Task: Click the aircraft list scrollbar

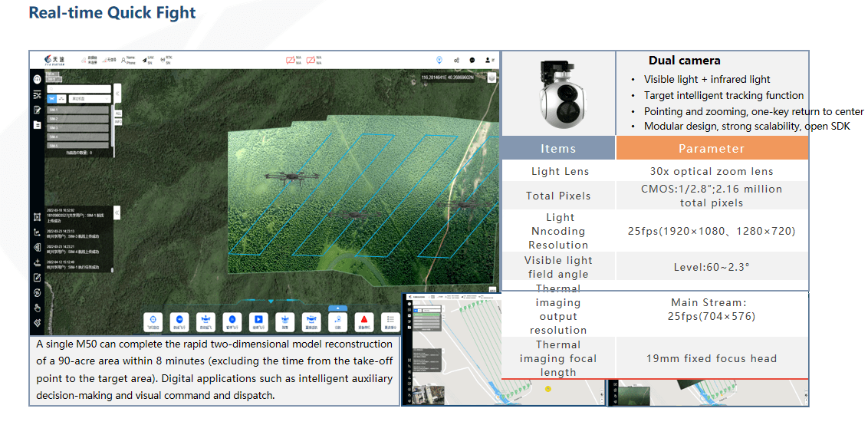Action: click(x=113, y=126)
